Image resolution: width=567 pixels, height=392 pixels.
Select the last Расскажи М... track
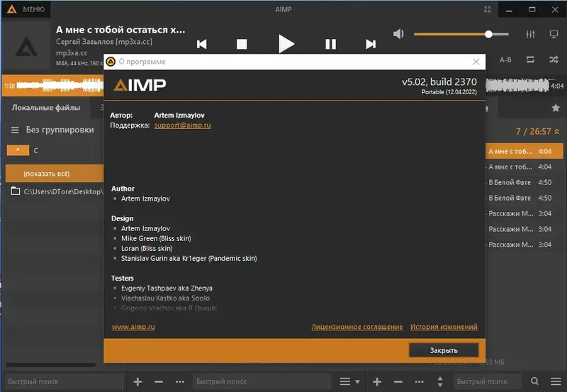(x=524, y=245)
